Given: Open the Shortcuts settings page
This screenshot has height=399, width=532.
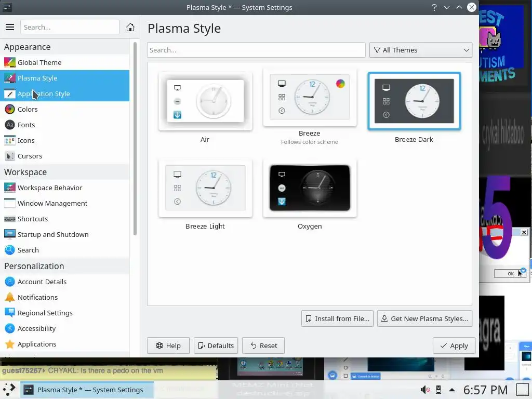Looking at the screenshot, I should [64, 219].
